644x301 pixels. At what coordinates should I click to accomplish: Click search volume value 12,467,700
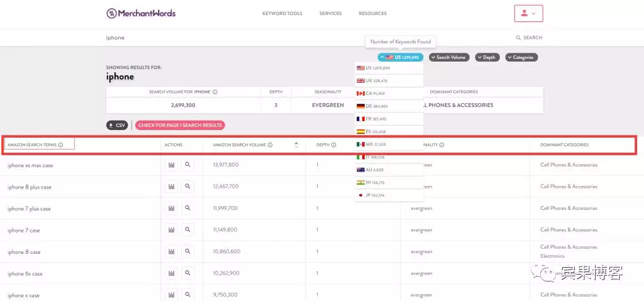[x=226, y=187]
